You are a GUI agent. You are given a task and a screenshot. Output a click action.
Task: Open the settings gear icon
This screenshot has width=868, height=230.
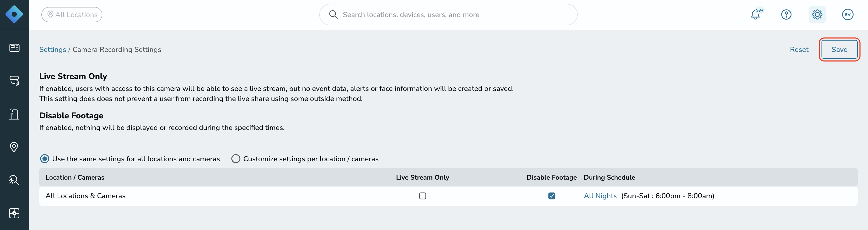(817, 14)
